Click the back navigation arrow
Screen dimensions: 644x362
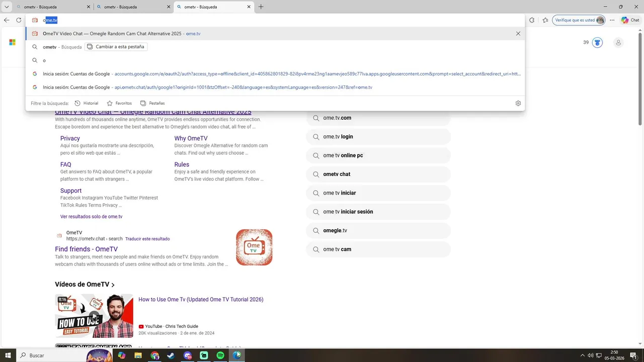tap(7, 20)
